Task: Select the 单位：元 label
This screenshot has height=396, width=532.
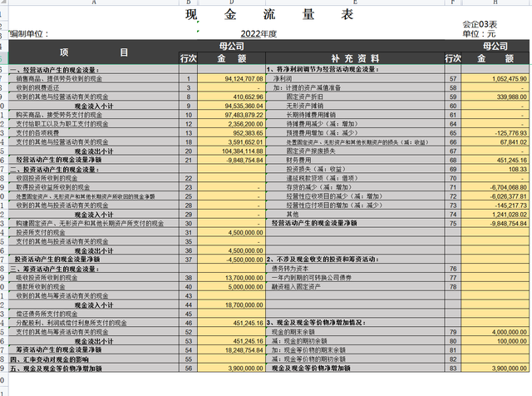Action: coord(479,34)
